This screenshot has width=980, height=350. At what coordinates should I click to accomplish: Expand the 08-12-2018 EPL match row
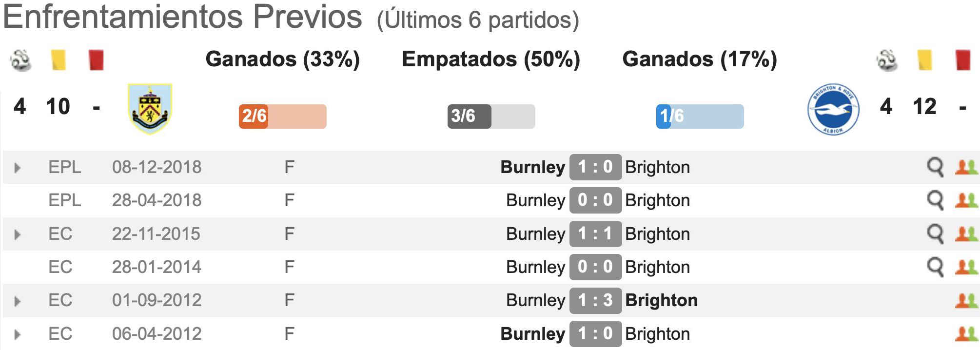18,168
